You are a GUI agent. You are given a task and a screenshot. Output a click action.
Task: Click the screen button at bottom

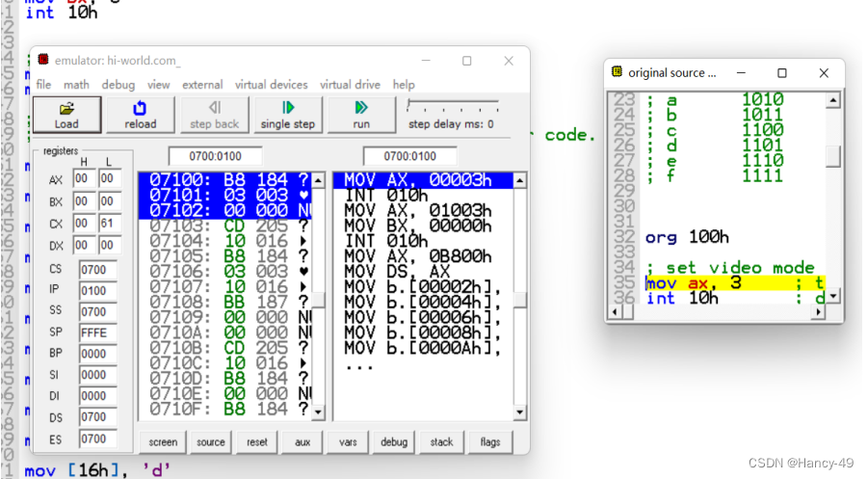[x=163, y=442]
